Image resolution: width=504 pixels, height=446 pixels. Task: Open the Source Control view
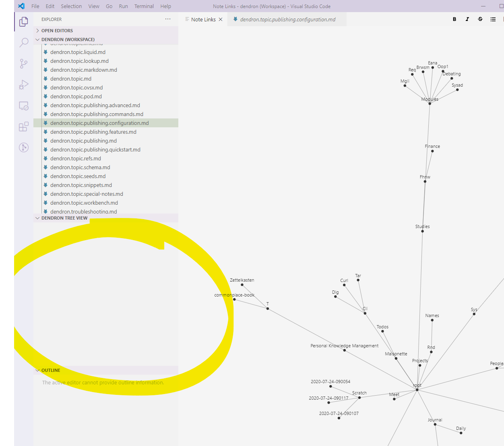click(23, 63)
